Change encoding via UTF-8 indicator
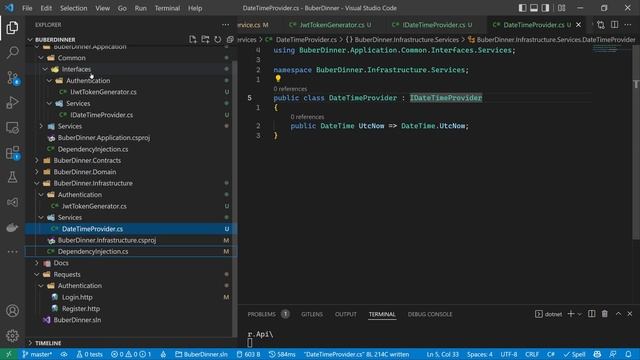This screenshot has width=640, height=360. click(509, 354)
